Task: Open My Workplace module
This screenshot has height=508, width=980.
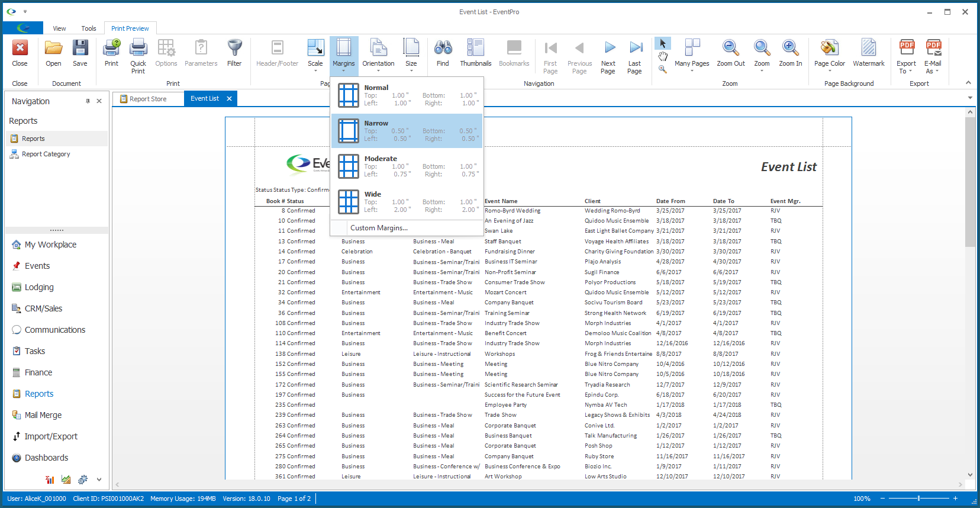Action: [x=50, y=245]
